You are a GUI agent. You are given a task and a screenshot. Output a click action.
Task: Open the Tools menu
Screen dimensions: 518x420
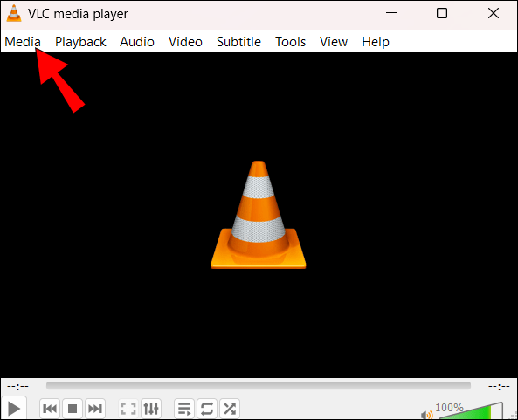[290, 42]
